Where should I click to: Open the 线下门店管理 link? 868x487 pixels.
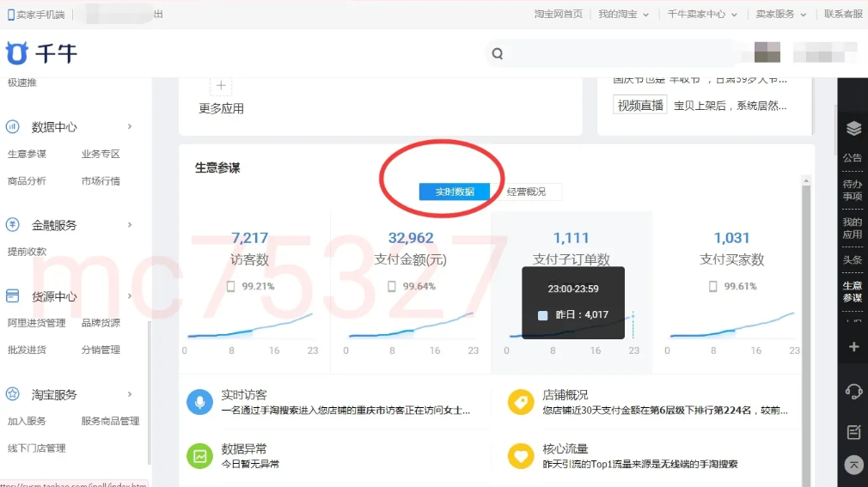tap(37, 448)
